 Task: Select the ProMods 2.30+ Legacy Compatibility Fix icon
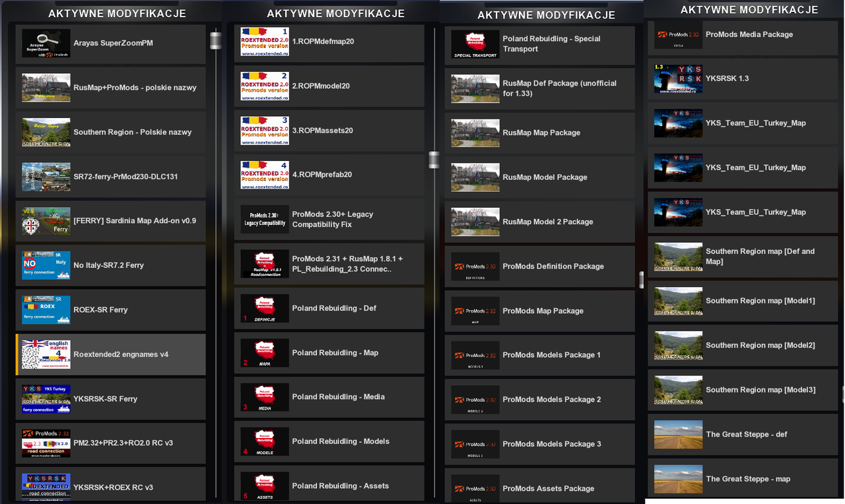click(265, 219)
